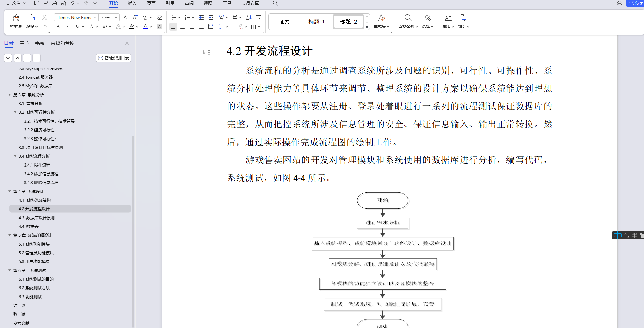Right-align the paragraph
The height and width of the screenshot is (328, 644).
click(192, 27)
